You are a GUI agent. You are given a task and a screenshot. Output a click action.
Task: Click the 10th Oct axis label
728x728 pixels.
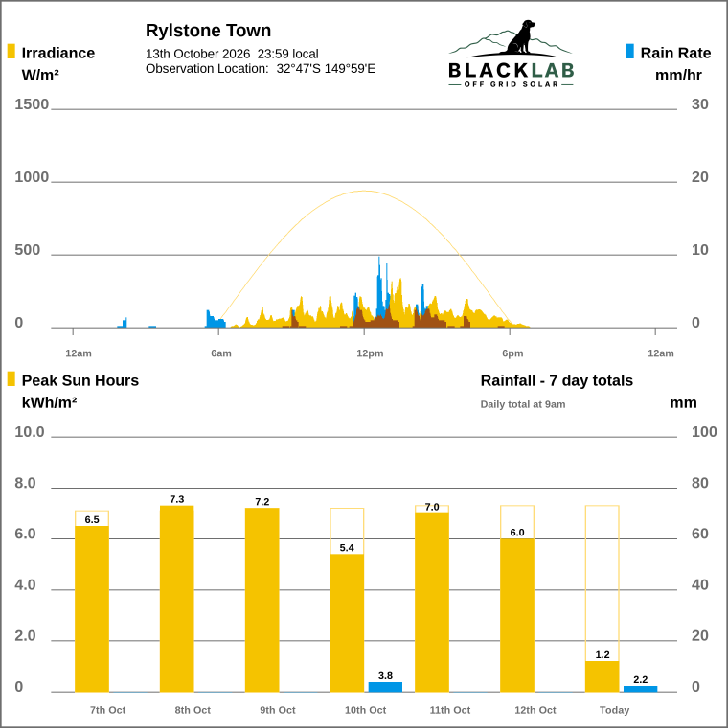coord(365,710)
